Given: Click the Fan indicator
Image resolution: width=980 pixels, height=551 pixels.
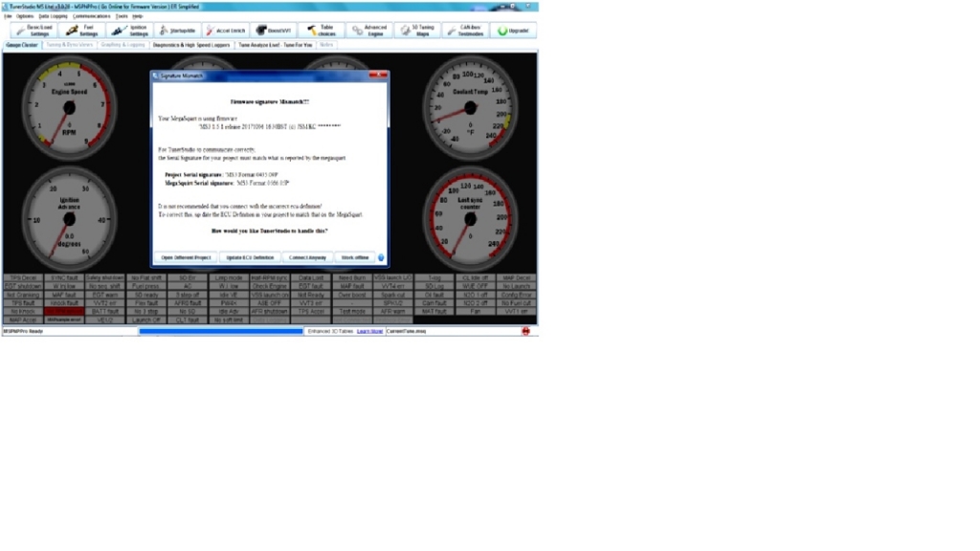Looking at the screenshot, I should [475, 311].
